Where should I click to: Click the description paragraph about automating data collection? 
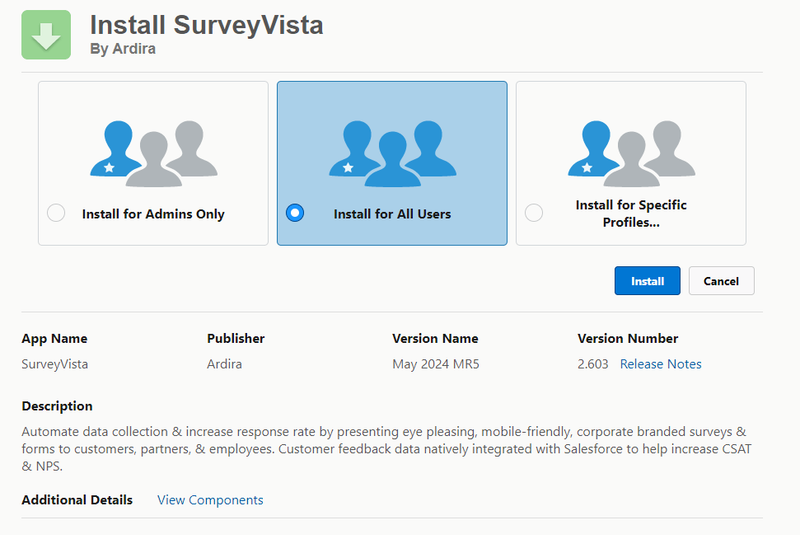coord(386,449)
